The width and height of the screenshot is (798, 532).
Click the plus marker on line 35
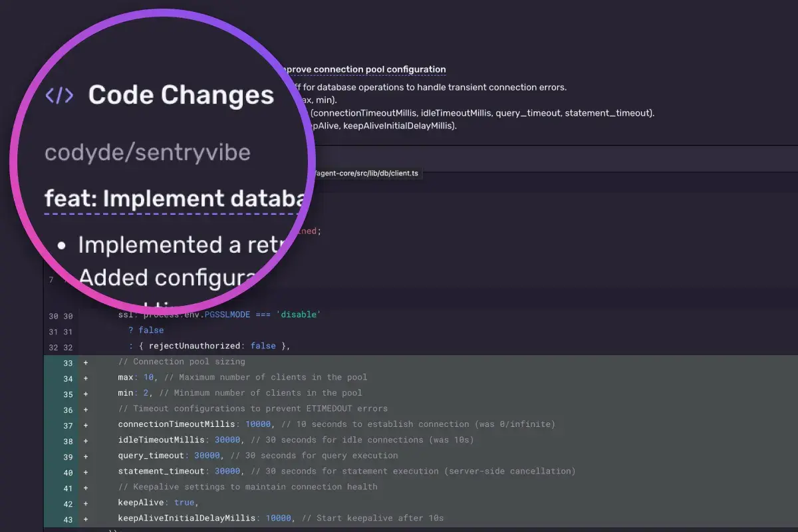85,393
